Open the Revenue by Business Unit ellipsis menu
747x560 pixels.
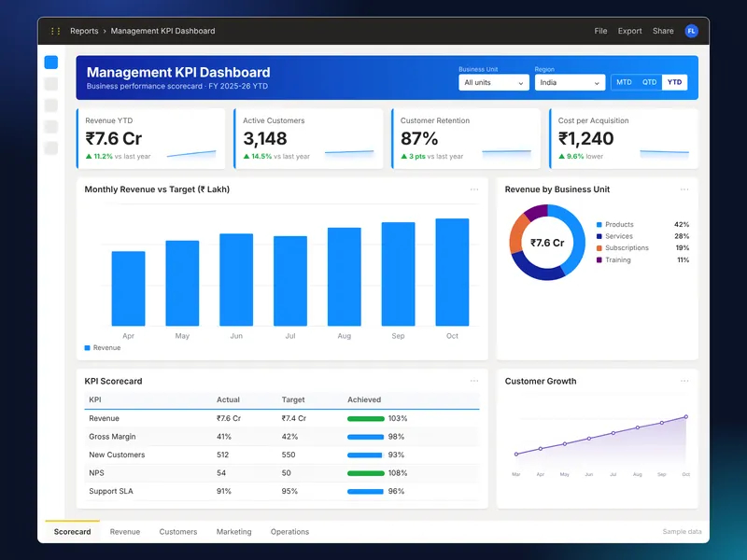[x=684, y=189]
